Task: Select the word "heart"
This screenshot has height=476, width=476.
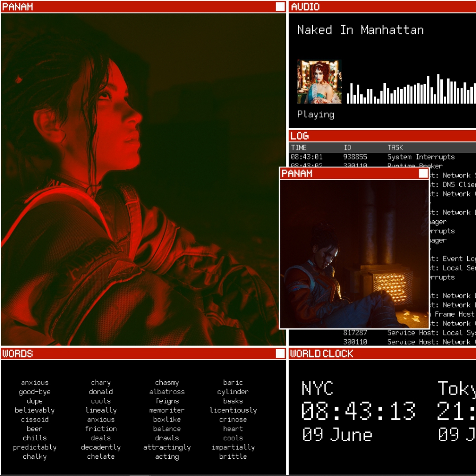Action: 233,429
